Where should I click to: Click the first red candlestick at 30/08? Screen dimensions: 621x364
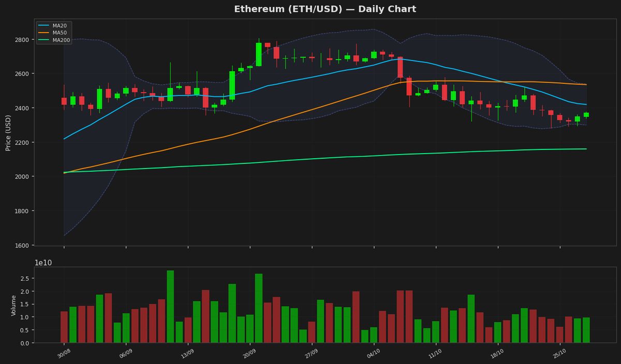tap(64, 101)
